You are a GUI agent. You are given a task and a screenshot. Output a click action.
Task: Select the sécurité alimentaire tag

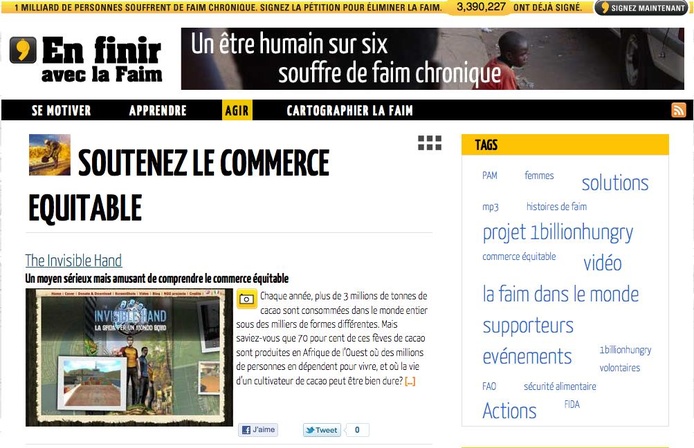(560, 386)
